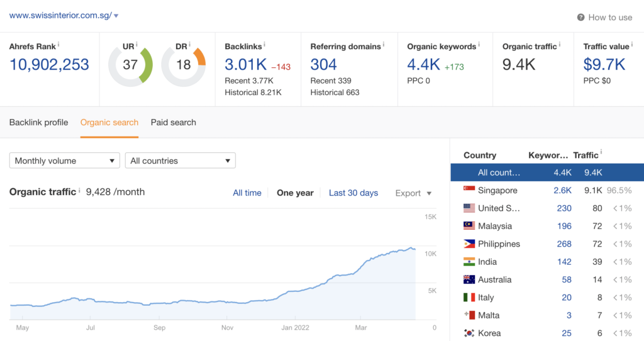644x341 pixels.
Task: Click the info icon beside Ahrefs Rank
Action: coord(58,45)
